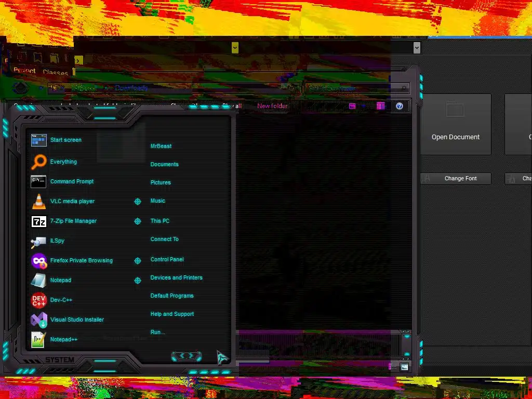Click the Downloads address bar path
This screenshot has height=399, width=532.
click(x=131, y=88)
